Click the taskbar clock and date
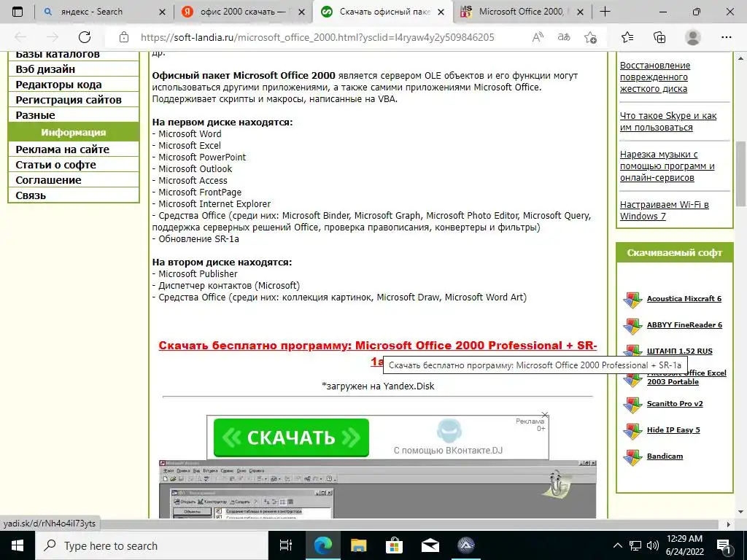Image resolution: width=747 pixels, height=560 pixels. (x=684, y=545)
